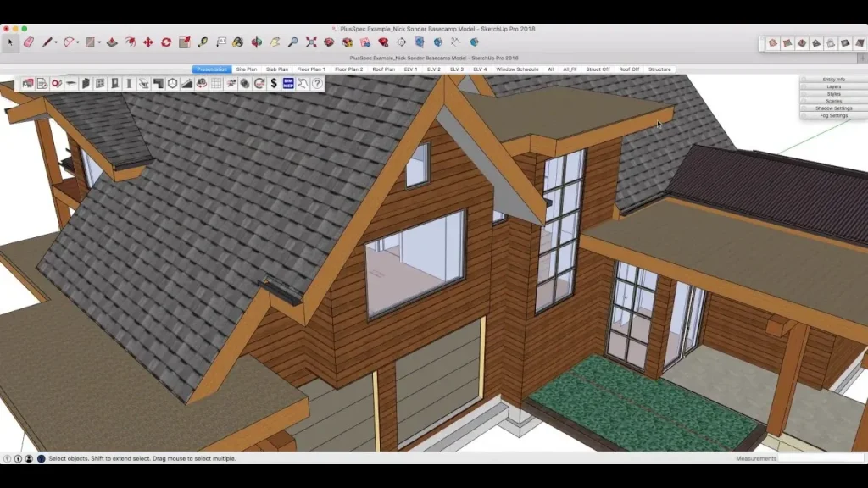
Task: Click the PlusSpec hexagon 3D box icon
Action: click(173, 84)
